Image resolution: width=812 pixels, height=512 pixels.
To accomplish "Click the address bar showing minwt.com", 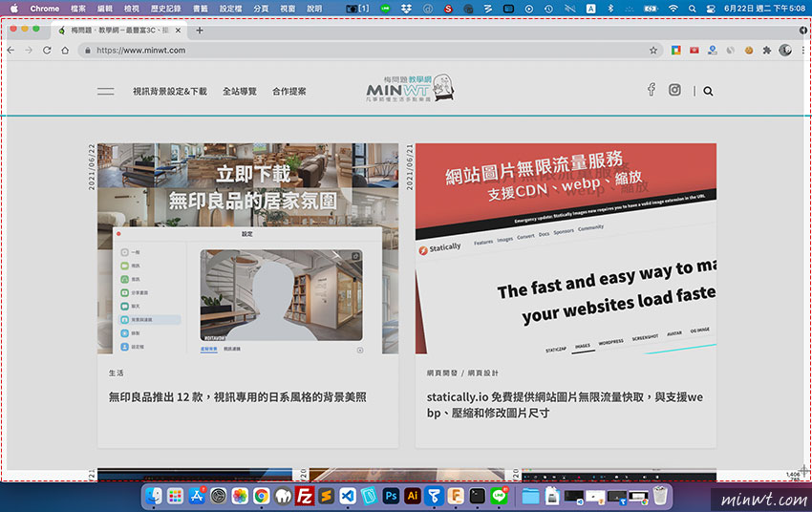I will coord(371,51).
